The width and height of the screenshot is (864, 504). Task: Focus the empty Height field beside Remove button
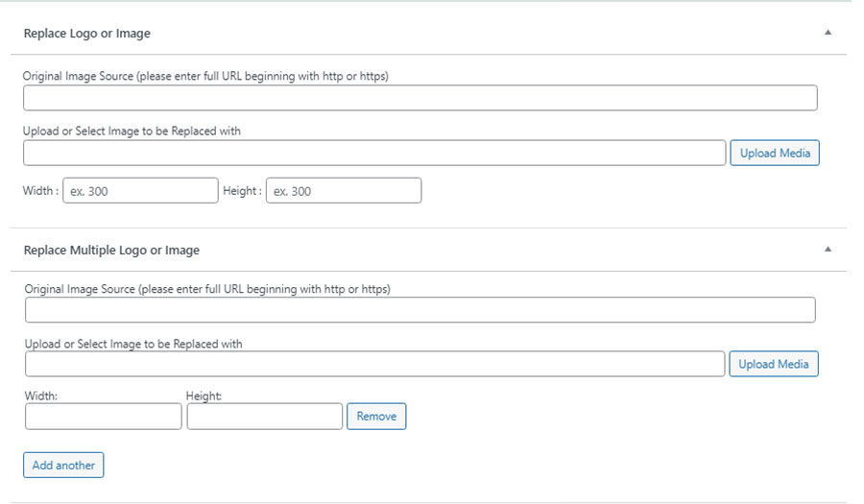click(x=265, y=417)
